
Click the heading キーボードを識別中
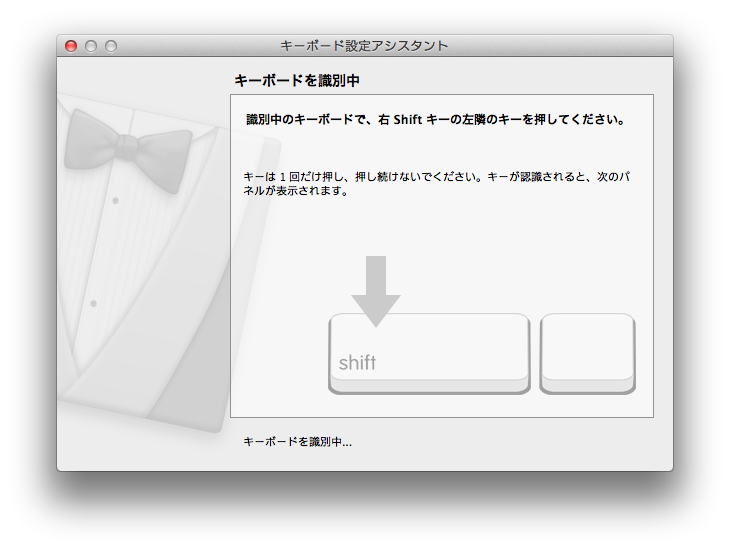pyautogui.click(x=297, y=81)
